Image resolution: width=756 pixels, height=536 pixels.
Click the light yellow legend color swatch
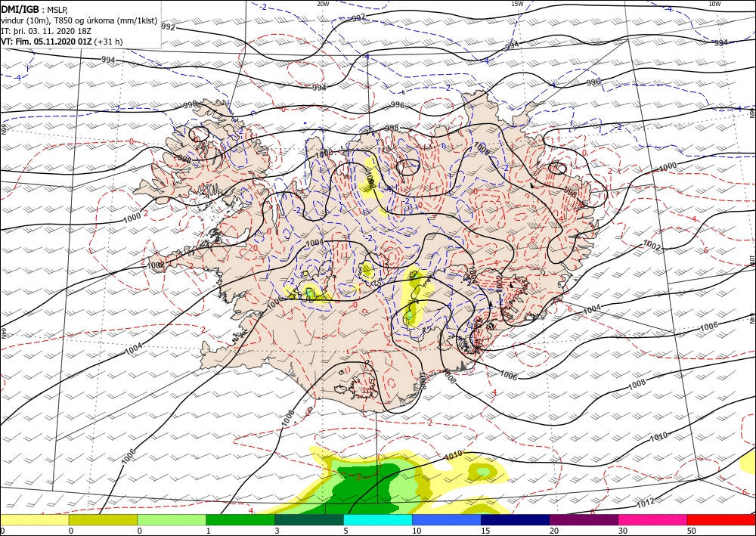34,519
